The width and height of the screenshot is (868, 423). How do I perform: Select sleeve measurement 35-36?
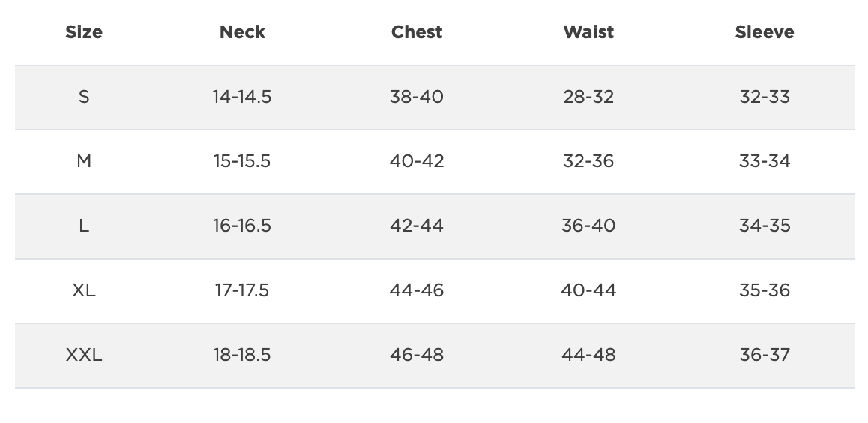[765, 290]
